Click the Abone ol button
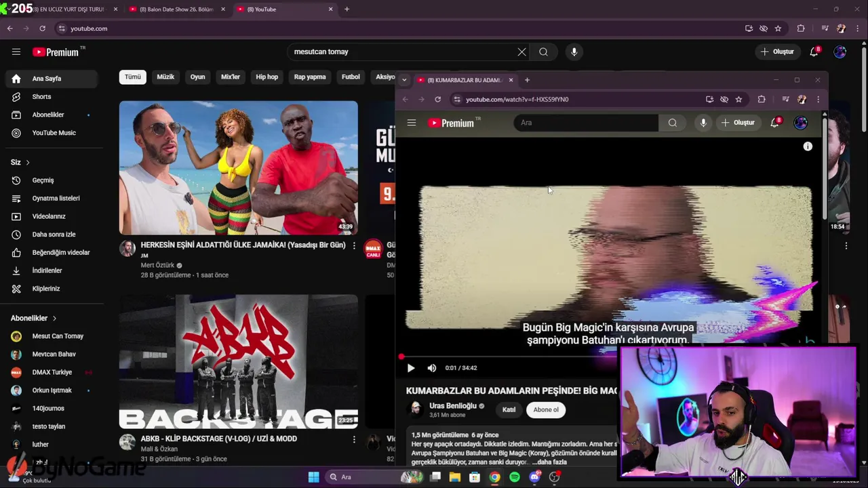Image resolution: width=868 pixels, height=488 pixels. [546, 409]
